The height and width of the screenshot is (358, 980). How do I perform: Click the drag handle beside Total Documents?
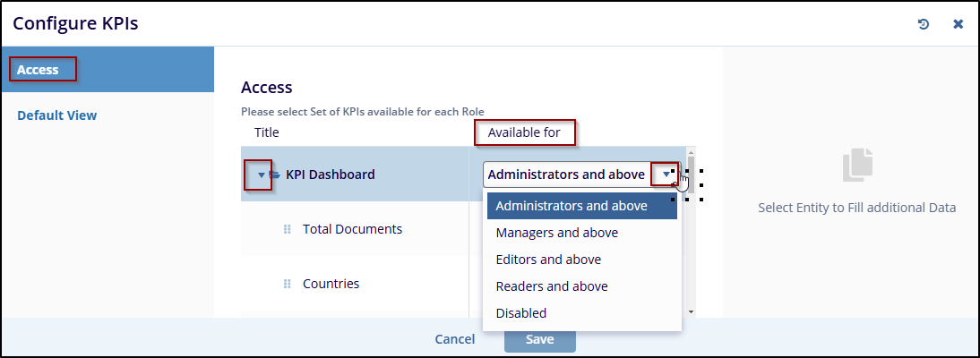(x=288, y=229)
